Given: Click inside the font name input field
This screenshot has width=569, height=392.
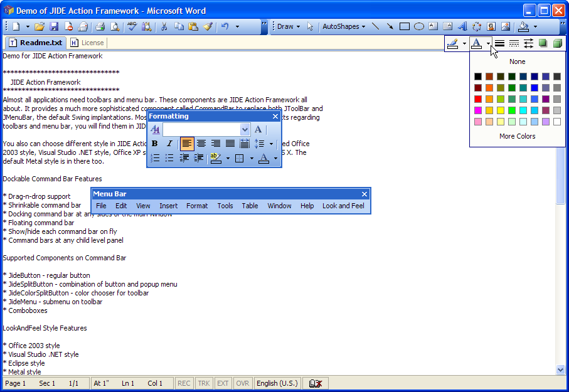Looking at the screenshot, I should point(202,129).
